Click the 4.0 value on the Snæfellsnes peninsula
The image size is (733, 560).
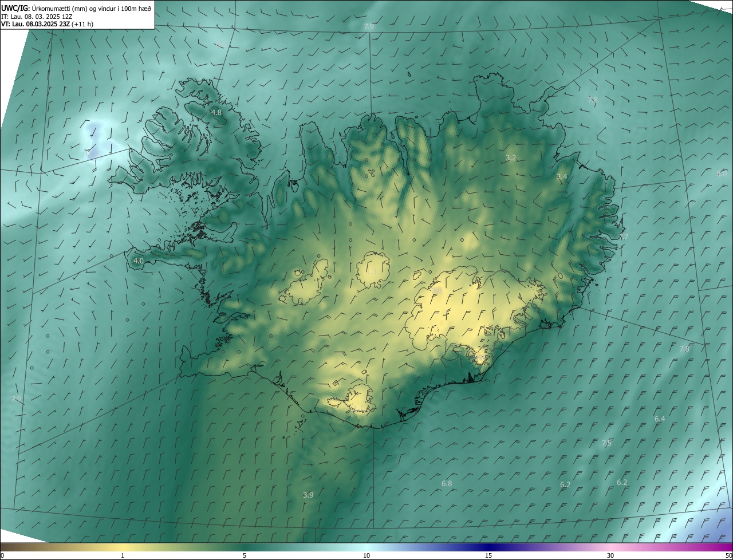(x=138, y=261)
